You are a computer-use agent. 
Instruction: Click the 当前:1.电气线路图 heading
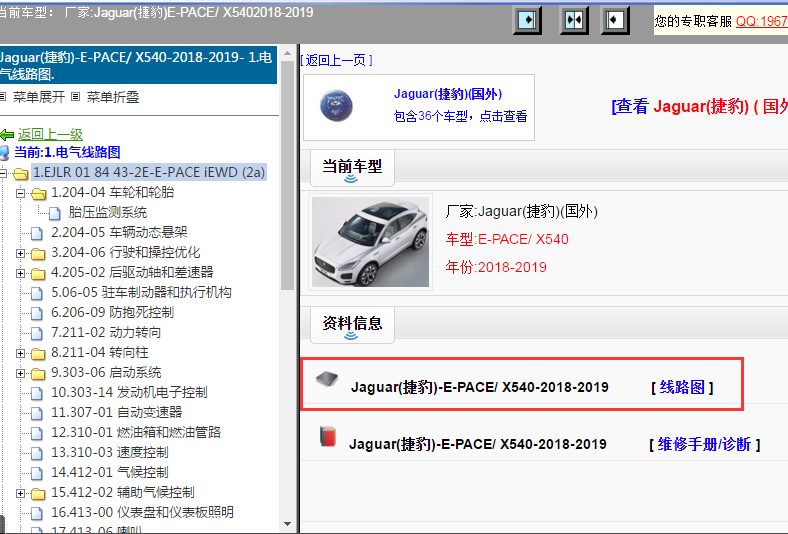[67, 152]
